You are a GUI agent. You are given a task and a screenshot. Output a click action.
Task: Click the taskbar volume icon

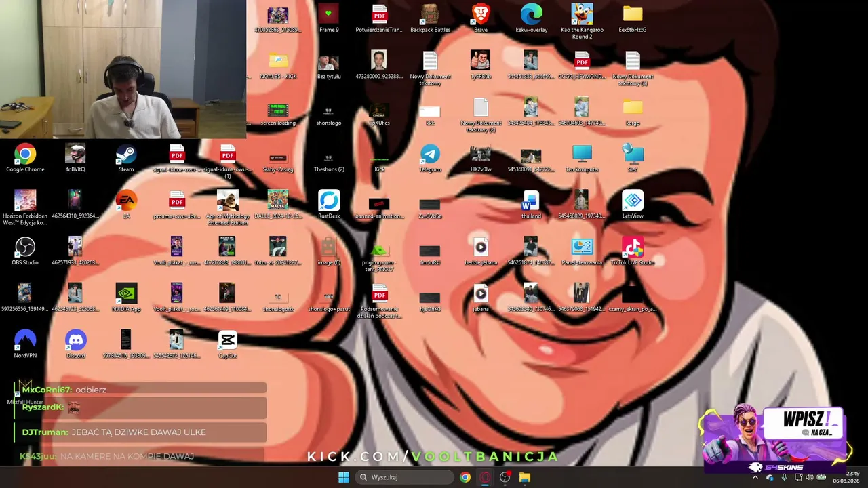pyautogui.click(x=809, y=477)
